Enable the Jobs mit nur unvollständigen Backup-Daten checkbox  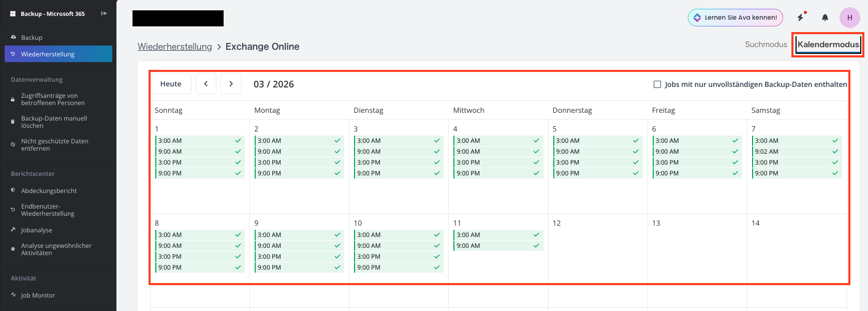click(657, 84)
